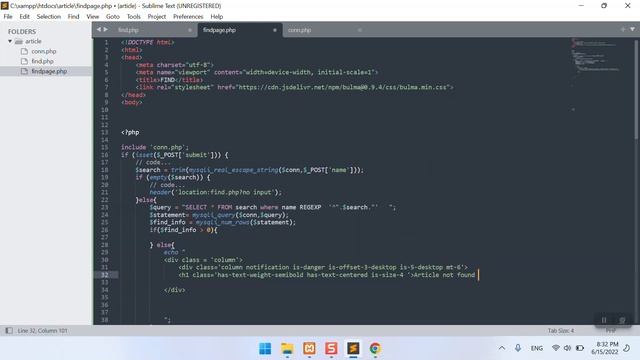Open conn.php from the sidebar

point(44,51)
